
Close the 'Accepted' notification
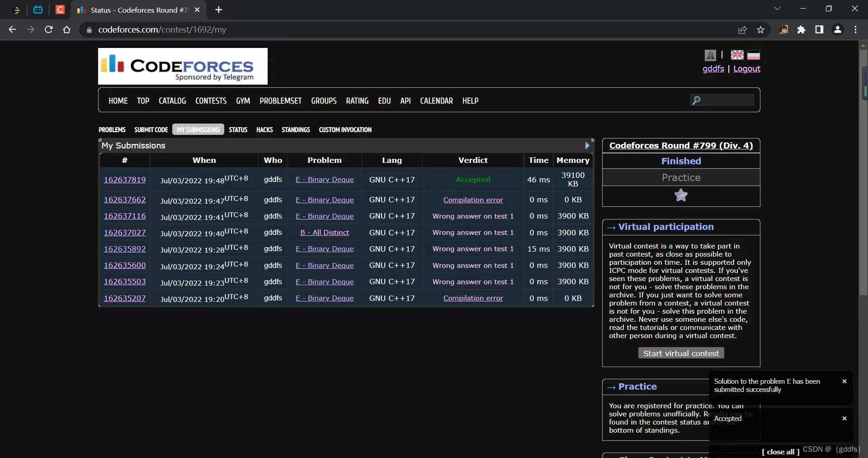pos(844,419)
